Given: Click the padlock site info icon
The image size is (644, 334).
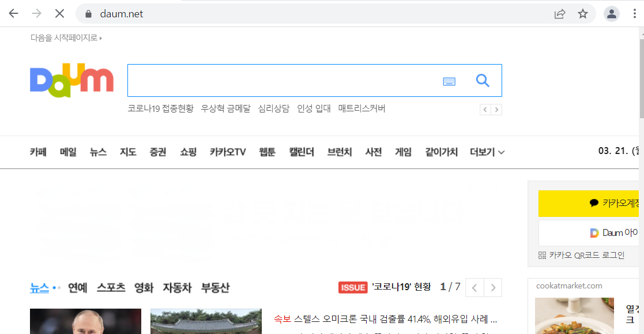Looking at the screenshot, I should click(x=88, y=14).
